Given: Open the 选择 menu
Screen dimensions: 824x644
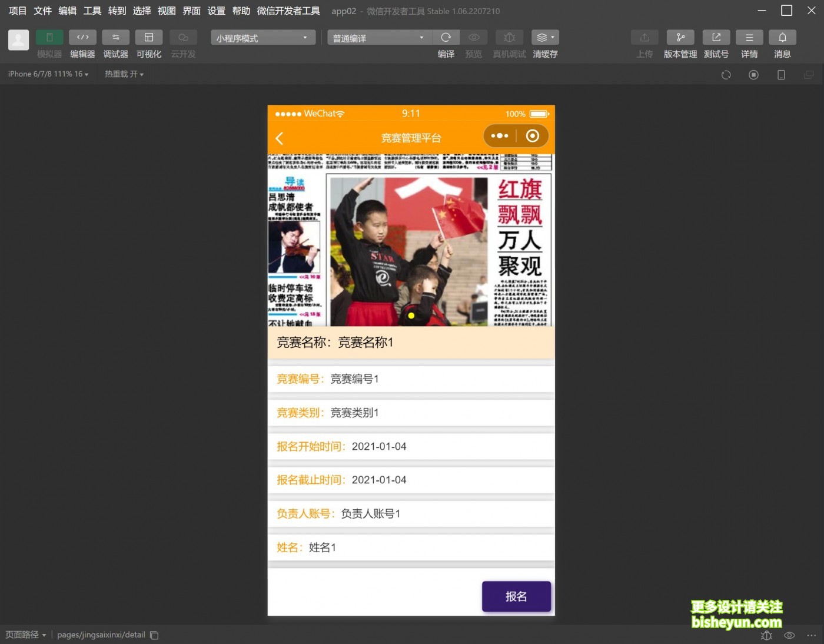Looking at the screenshot, I should (x=142, y=11).
